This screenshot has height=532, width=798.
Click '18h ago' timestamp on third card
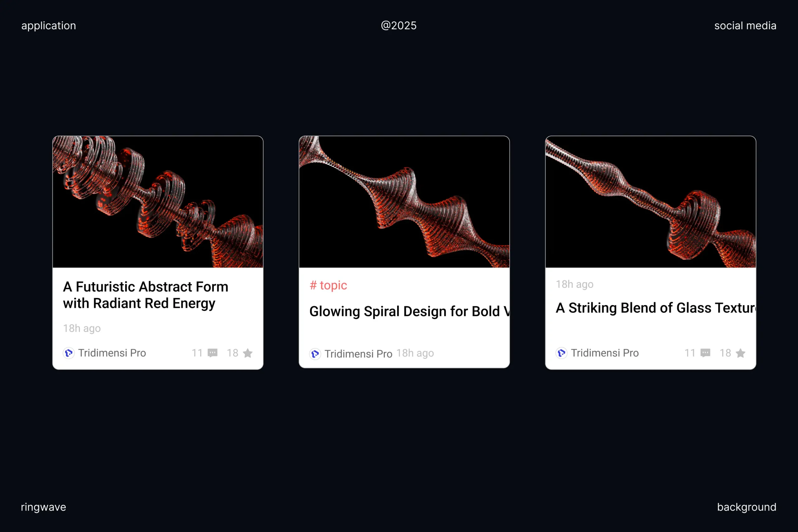point(574,284)
